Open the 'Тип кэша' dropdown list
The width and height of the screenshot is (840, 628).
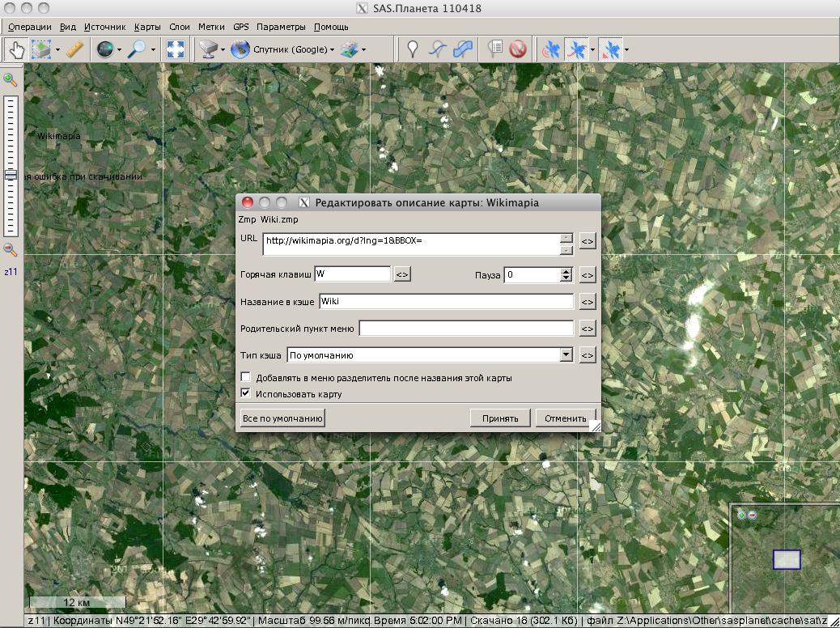pos(566,354)
